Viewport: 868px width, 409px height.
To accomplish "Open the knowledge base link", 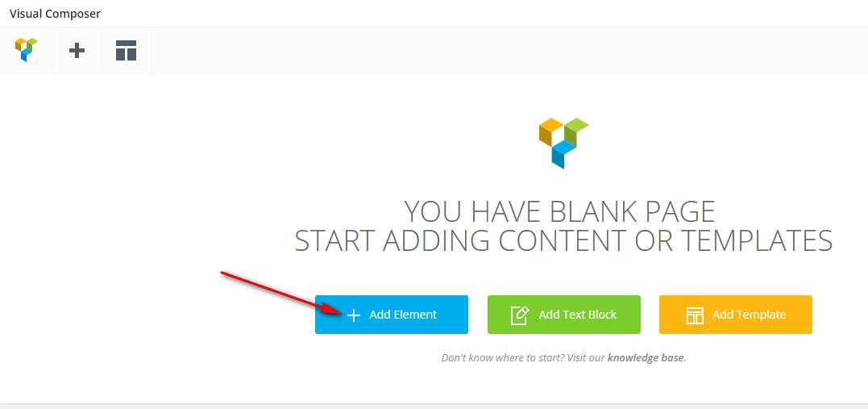I will 646,358.
